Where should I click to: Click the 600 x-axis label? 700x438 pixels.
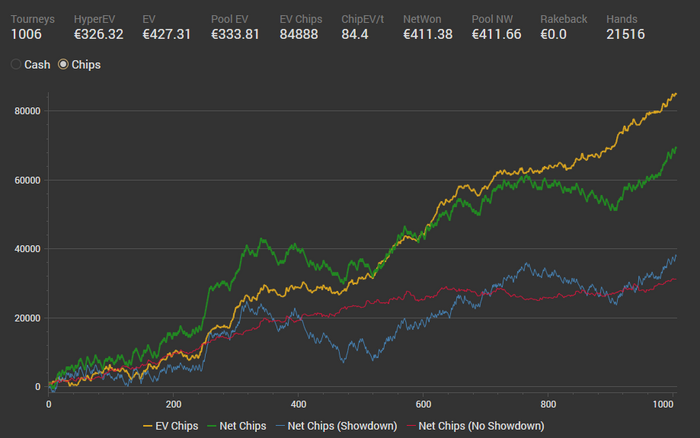point(423,405)
